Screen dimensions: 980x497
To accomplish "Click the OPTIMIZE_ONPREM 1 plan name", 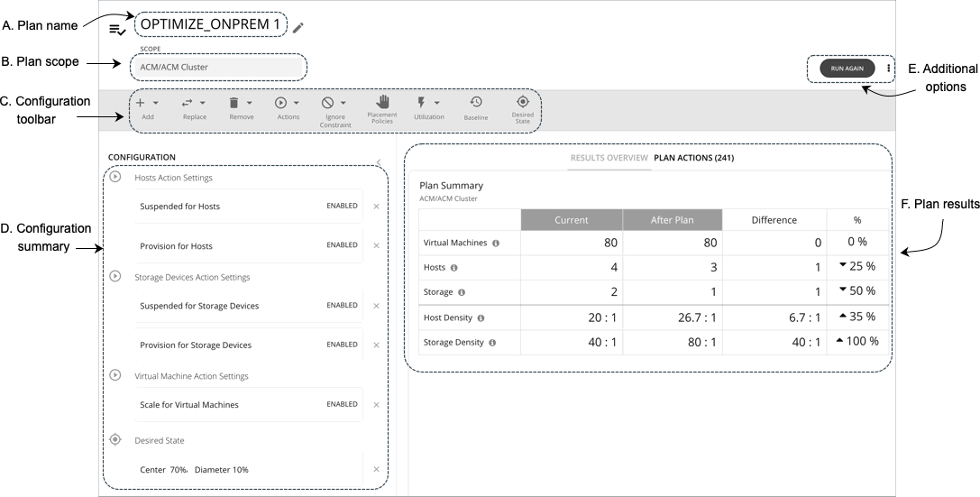I will click(210, 24).
